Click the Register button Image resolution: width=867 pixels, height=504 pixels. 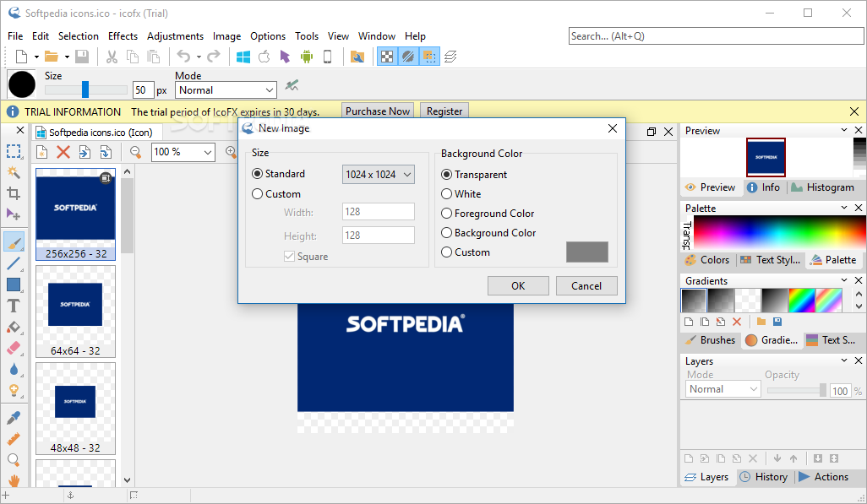point(444,111)
